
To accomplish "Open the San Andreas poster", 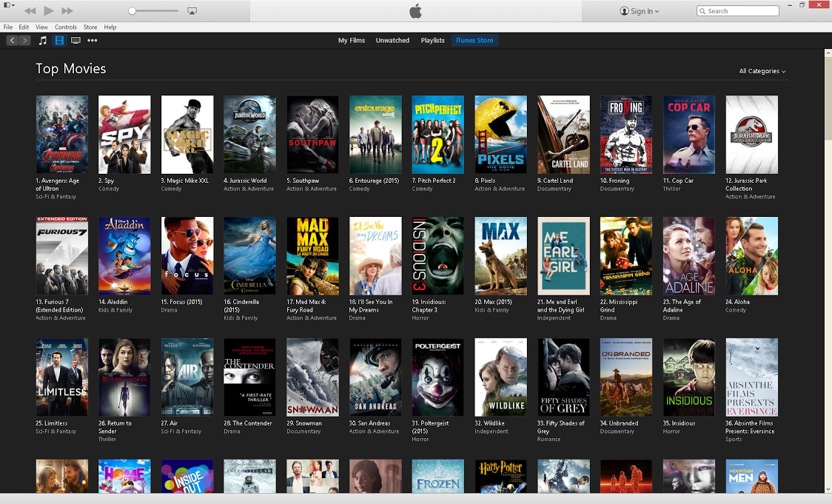I will click(x=376, y=377).
